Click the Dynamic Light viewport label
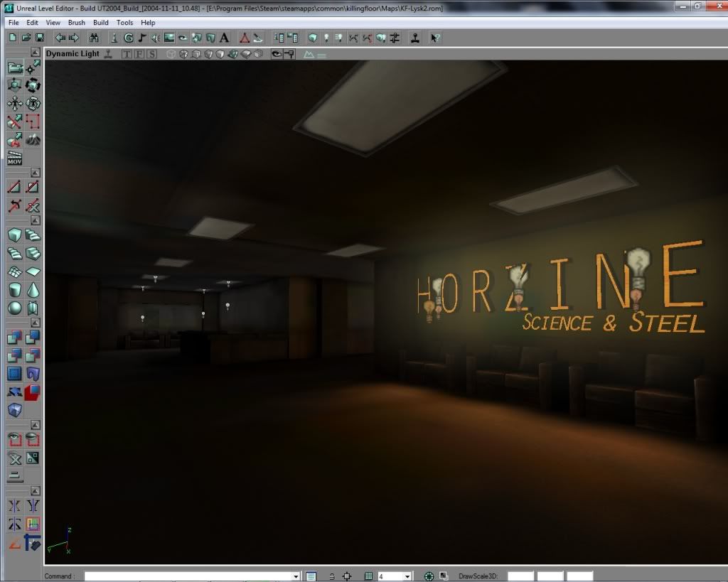728x582 pixels. coord(73,54)
